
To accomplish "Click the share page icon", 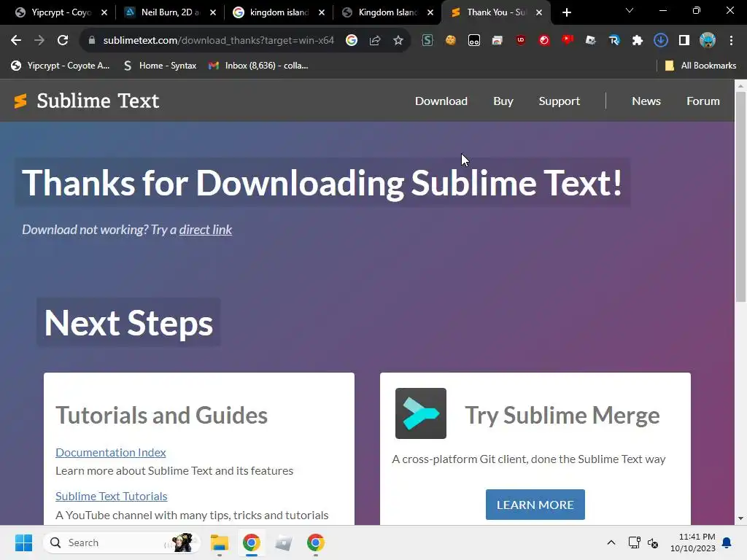I will [x=375, y=41].
